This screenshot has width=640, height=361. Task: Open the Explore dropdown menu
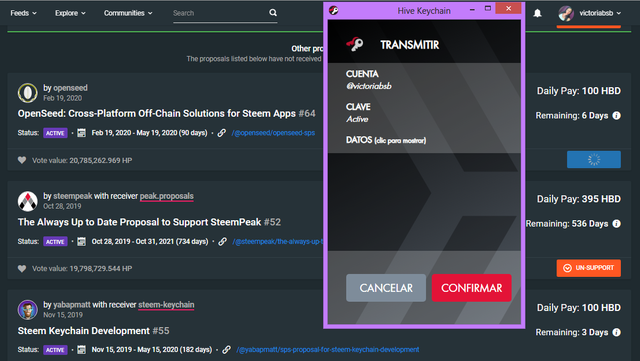pyautogui.click(x=71, y=13)
